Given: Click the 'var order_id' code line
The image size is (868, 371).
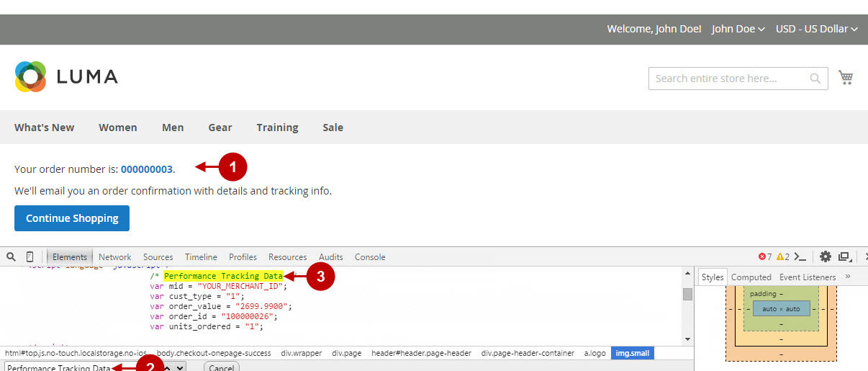Looking at the screenshot, I should [x=214, y=316].
